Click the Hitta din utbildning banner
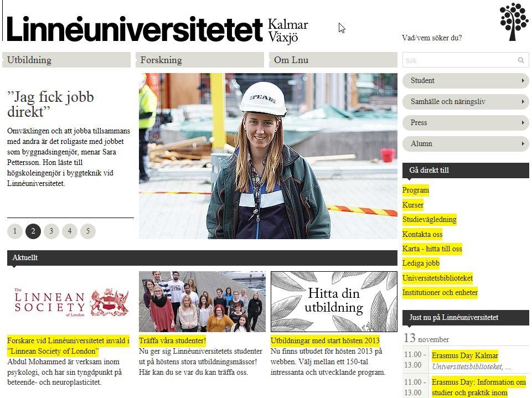Screen dimensions: 532x398 [334, 301]
